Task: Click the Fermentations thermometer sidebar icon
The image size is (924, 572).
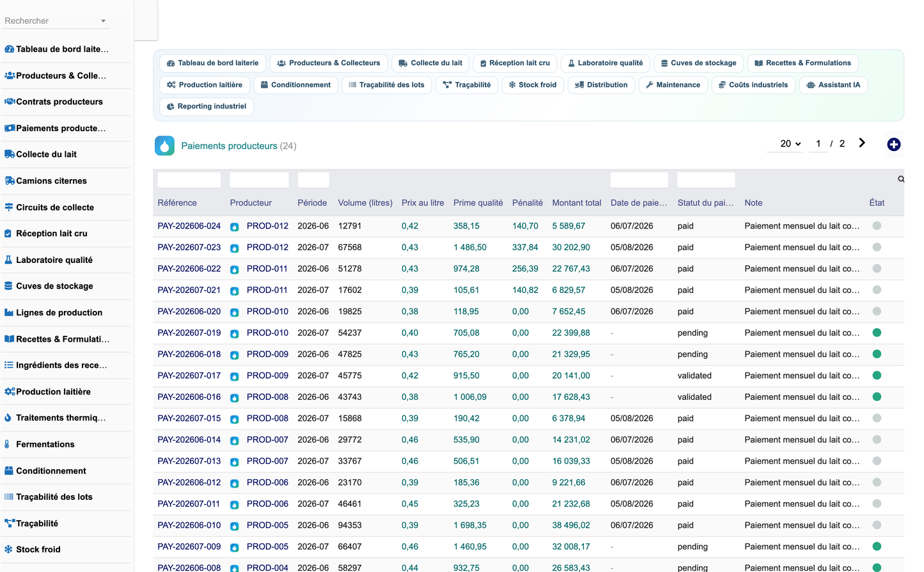Action: click(7, 444)
